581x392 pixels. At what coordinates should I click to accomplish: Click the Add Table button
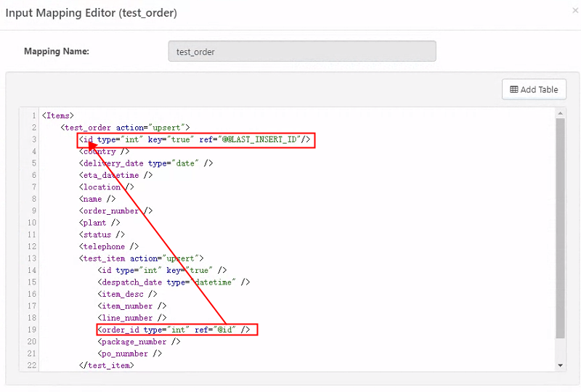click(x=534, y=89)
